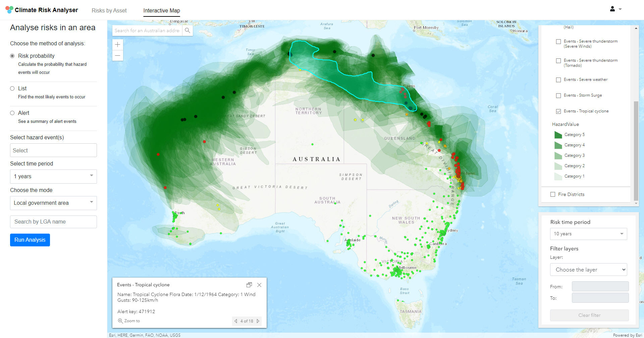Click the Zoom to link in popup
Image resolution: width=644 pixels, height=338 pixels.
132,321
